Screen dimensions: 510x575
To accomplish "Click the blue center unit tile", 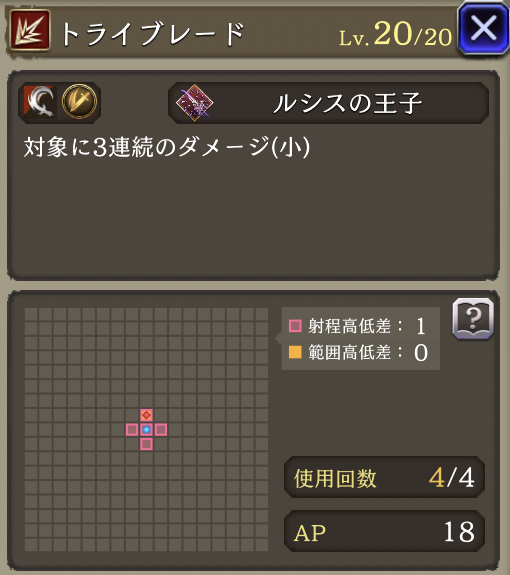I will 146,429.
